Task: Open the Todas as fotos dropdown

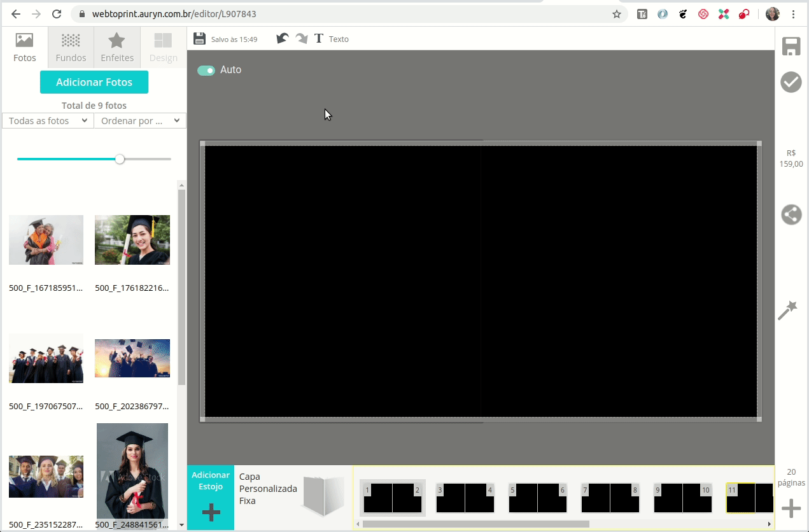Action: coord(48,121)
